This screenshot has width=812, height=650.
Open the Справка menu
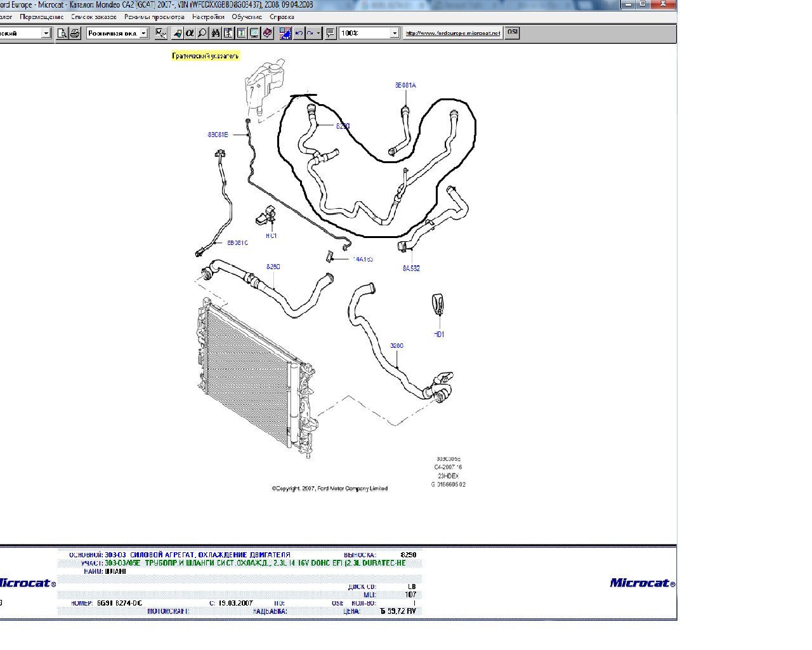281,17
